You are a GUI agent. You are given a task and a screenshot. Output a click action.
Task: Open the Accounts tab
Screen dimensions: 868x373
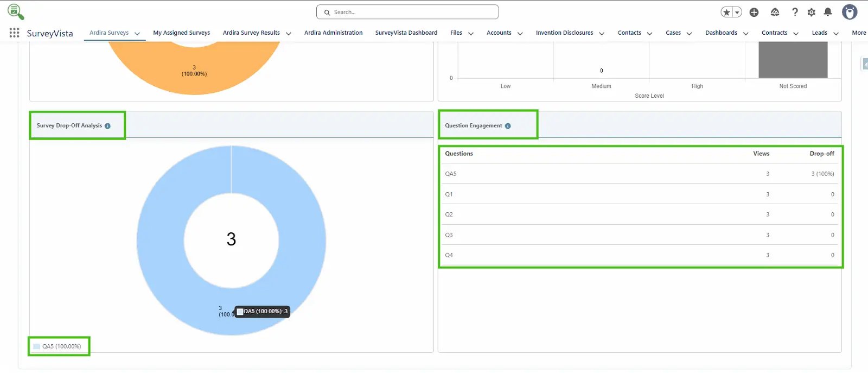[x=499, y=33]
